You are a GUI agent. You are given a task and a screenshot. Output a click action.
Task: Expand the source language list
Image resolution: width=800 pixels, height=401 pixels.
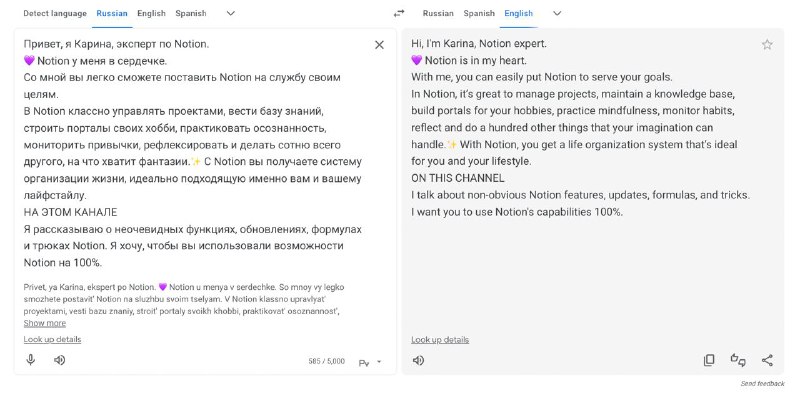[x=231, y=13]
